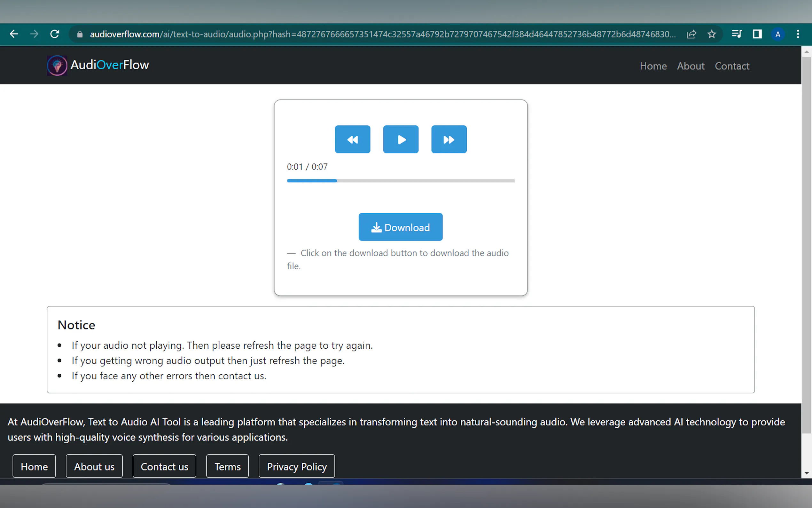Click the fast-forward audio button

point(449,139)
